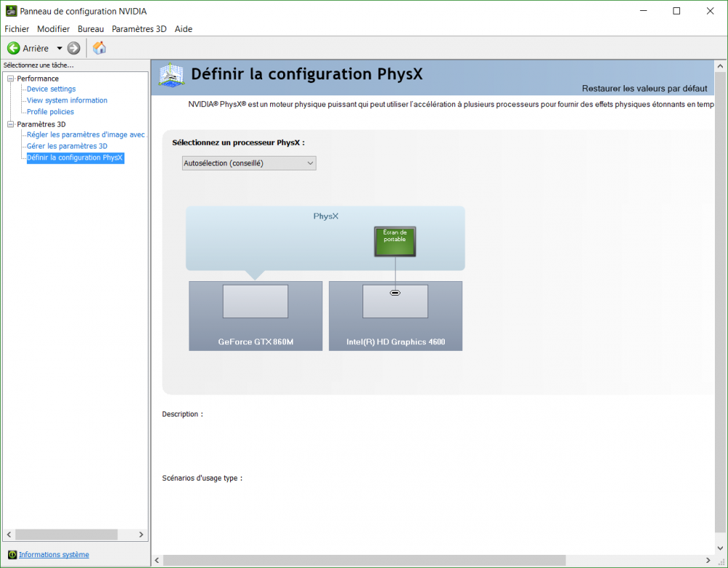The width and height of the screenshot is (728, 568).
Task: Click the Home icon in toolbar
Action: pos(100,48)
